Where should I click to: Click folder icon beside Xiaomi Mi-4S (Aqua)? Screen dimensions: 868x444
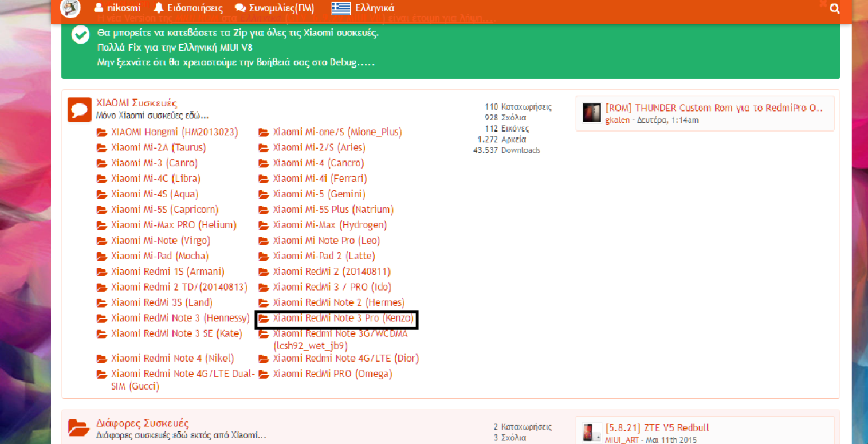tap(102, 194)
